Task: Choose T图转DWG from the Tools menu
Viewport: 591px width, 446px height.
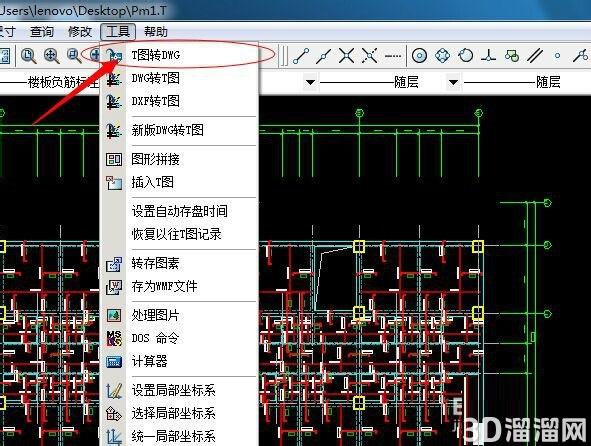Action: (179, 55)
